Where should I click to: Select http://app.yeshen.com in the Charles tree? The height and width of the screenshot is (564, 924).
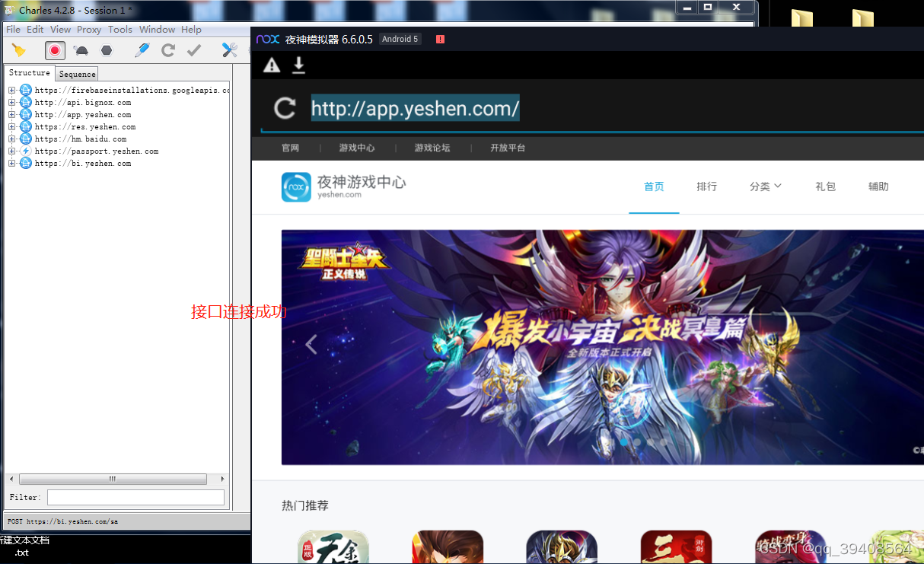pos(83,115)
